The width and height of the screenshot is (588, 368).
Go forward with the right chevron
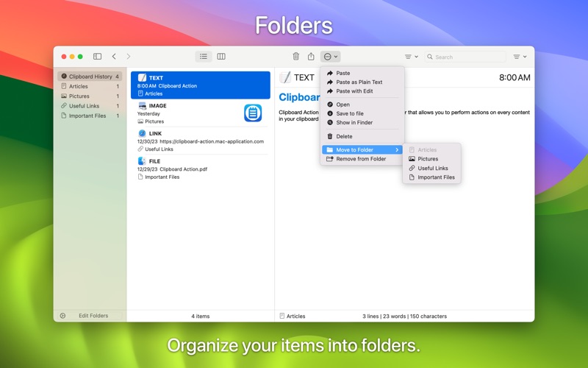(x=129, y=57)
